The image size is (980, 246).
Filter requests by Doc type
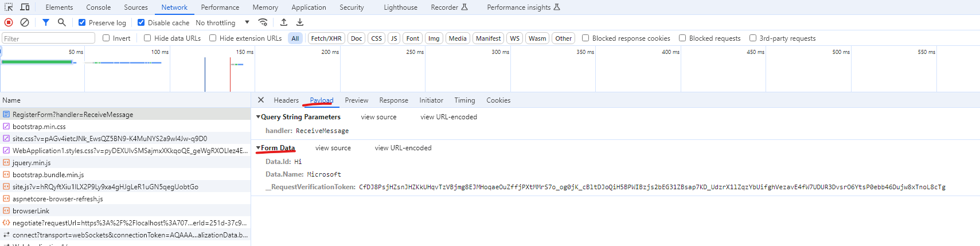[x=357, y=38]
